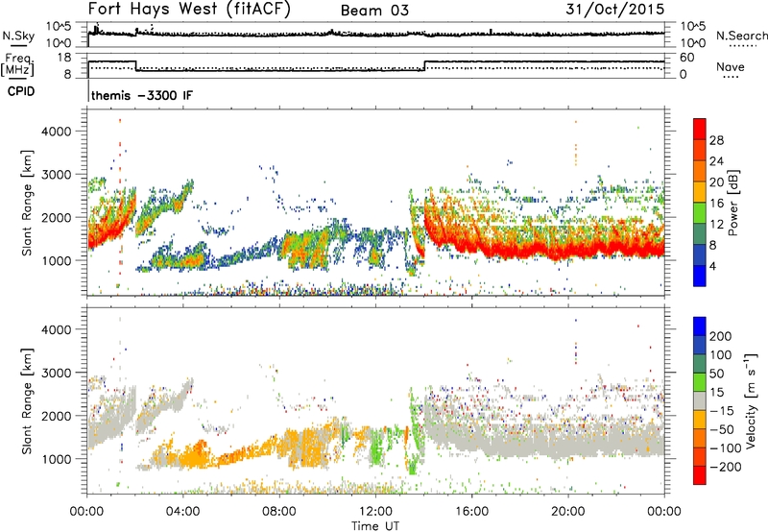
Task: Click the '18' frequency axis value
Action: (64, 58)
